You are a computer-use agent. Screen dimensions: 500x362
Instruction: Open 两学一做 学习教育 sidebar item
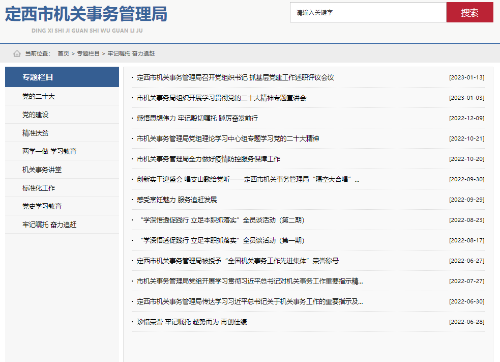click(x=49, y=151)
